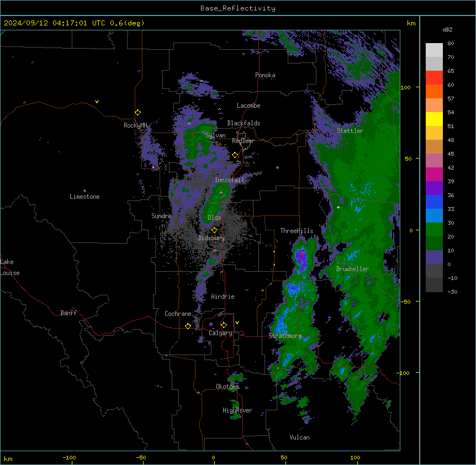
Task: Click the white plus marker north of Drumheller
Action: point(338,207)
